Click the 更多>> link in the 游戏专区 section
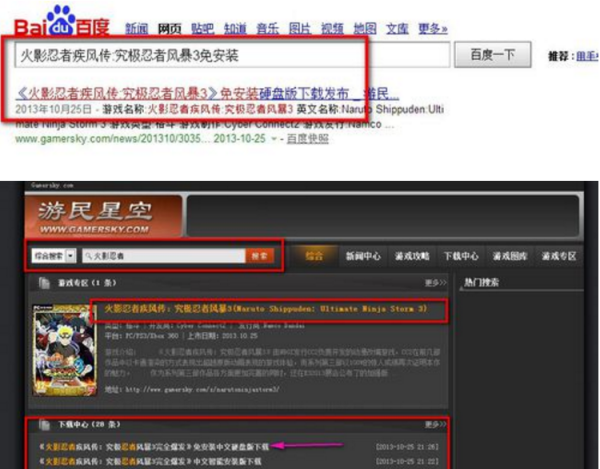This screenshot has width=600, height=469. click(x=435, y=283)
